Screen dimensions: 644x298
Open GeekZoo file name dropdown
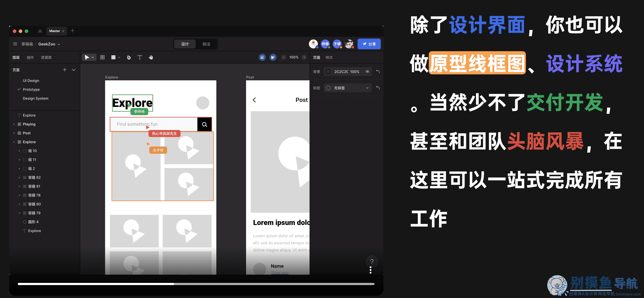pos(49,44)
